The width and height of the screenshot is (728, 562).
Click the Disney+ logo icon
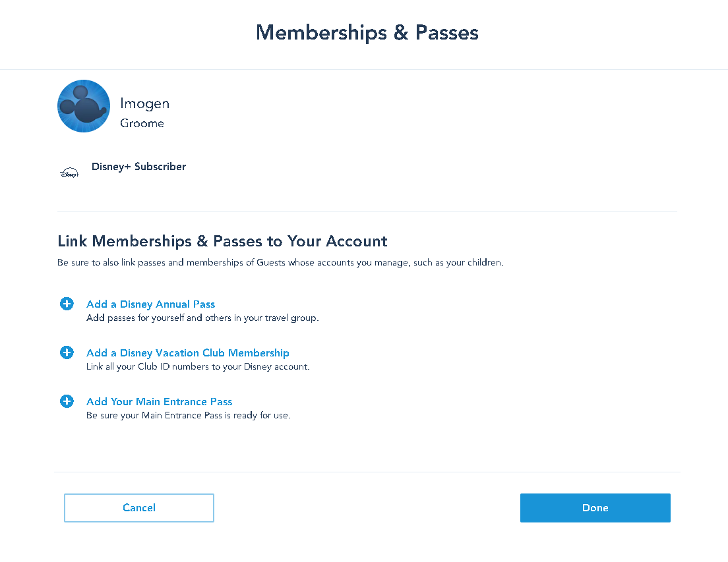(69, 171)
